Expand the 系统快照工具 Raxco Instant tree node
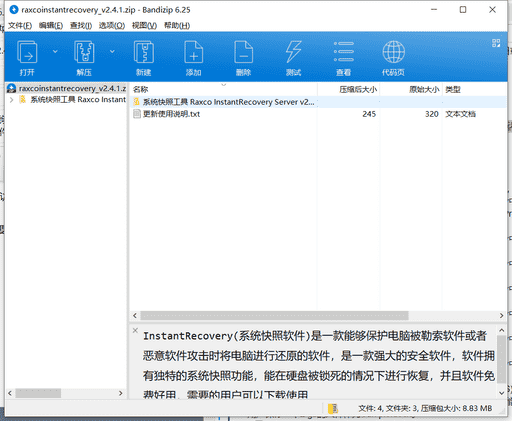The width and height of the screenshot is (512, 421). (11, 100)
